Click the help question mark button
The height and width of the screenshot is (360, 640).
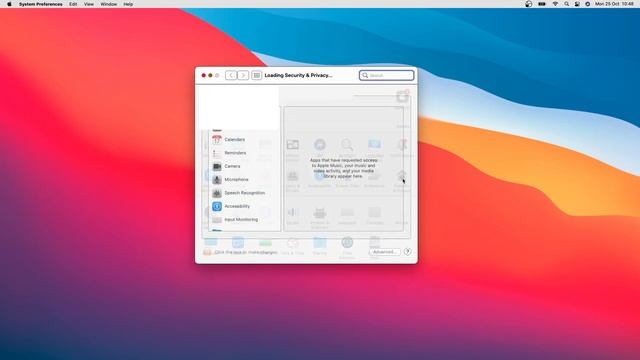407,252
